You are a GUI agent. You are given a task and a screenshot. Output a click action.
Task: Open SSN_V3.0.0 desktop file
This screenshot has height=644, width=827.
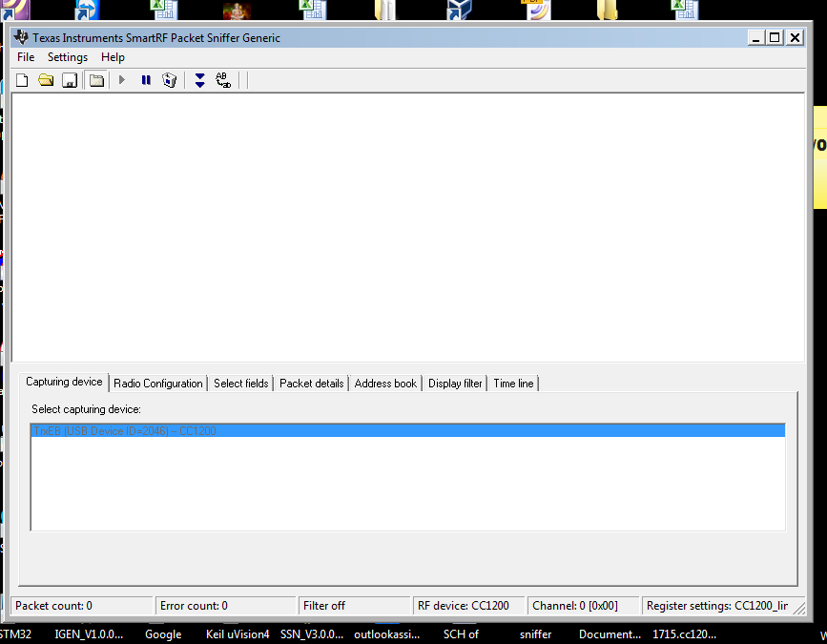[312, 634]
